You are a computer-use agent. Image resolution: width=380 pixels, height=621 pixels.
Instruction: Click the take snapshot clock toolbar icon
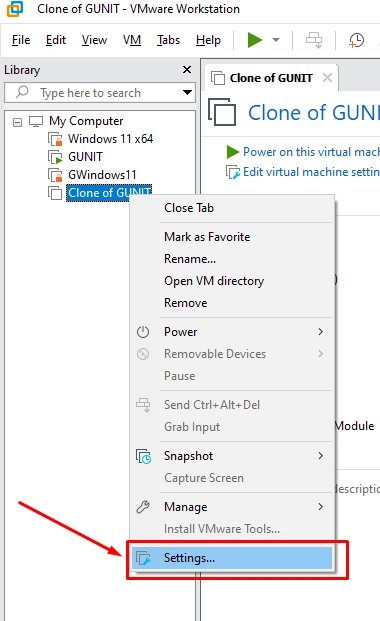[x=356, y=40]
